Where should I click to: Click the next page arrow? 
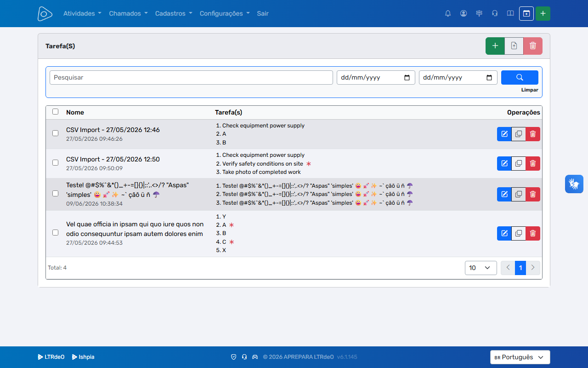(533, 268)
